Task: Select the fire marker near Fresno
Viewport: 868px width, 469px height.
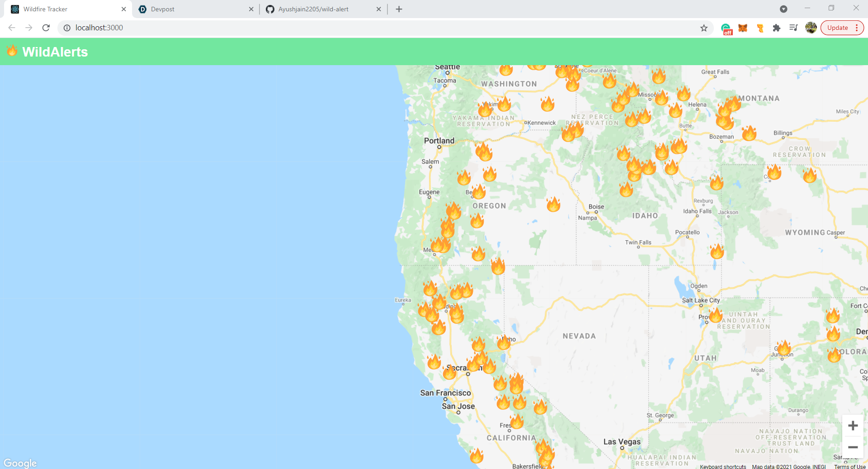Action: pyautogui.click(x=517, y=422)
